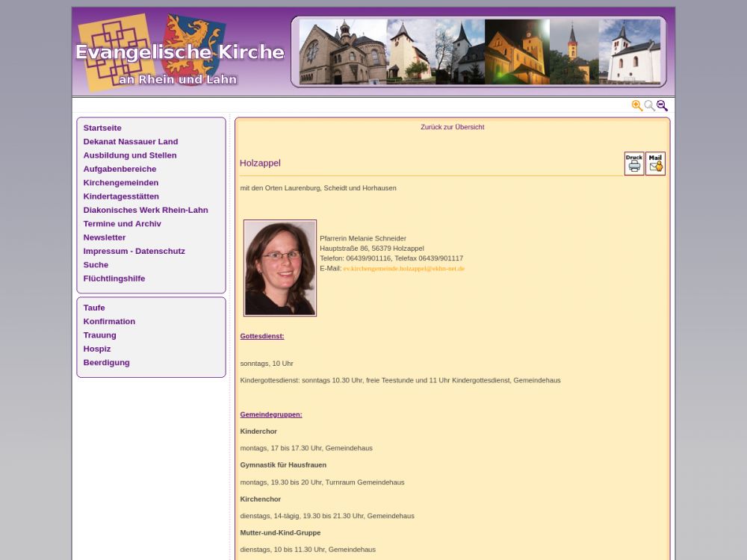Select Kirchengemeinden in the sidebar
The width and height of the screenshot is (747, 560).
tap(121, 183)
